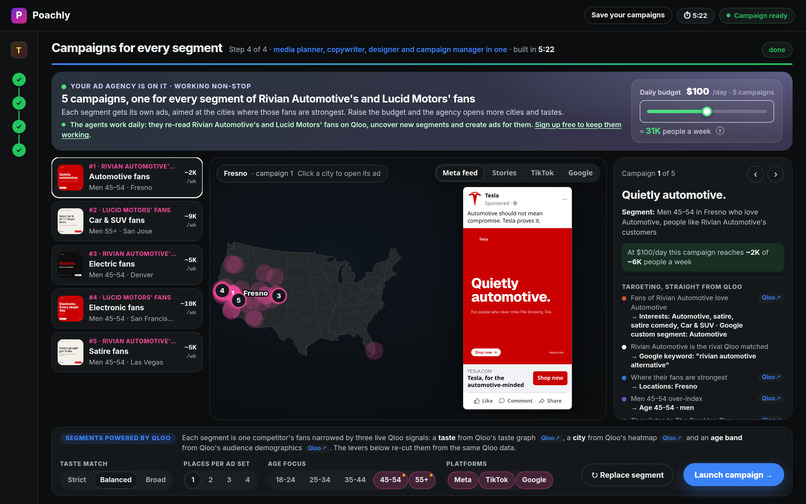
Task: Click Sign up free to keep them working
Action: coord(578,125)
